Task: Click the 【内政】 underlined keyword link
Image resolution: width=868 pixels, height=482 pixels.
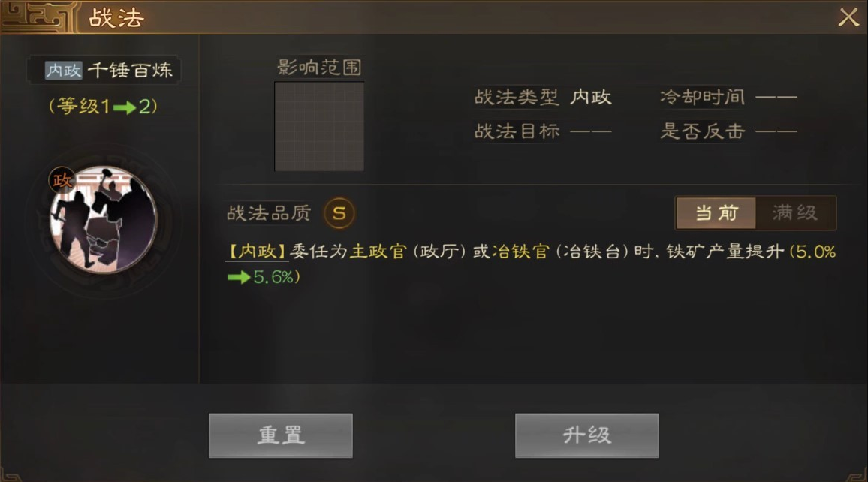Action: click(257, 252)
